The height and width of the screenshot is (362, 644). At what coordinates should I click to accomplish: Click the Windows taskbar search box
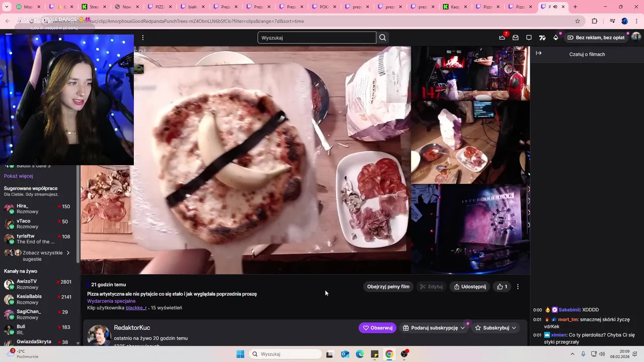click(x=285, y=354)
